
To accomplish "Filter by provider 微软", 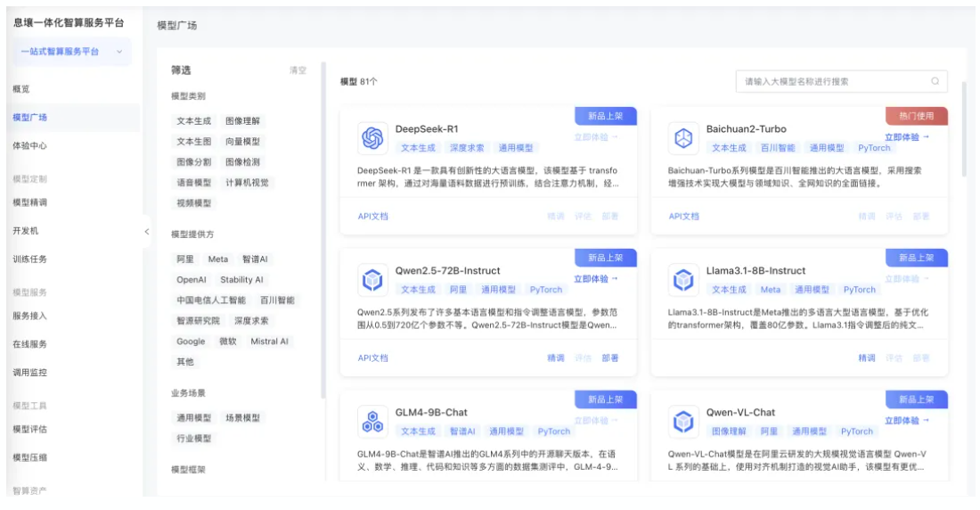I will coord(227,341).
